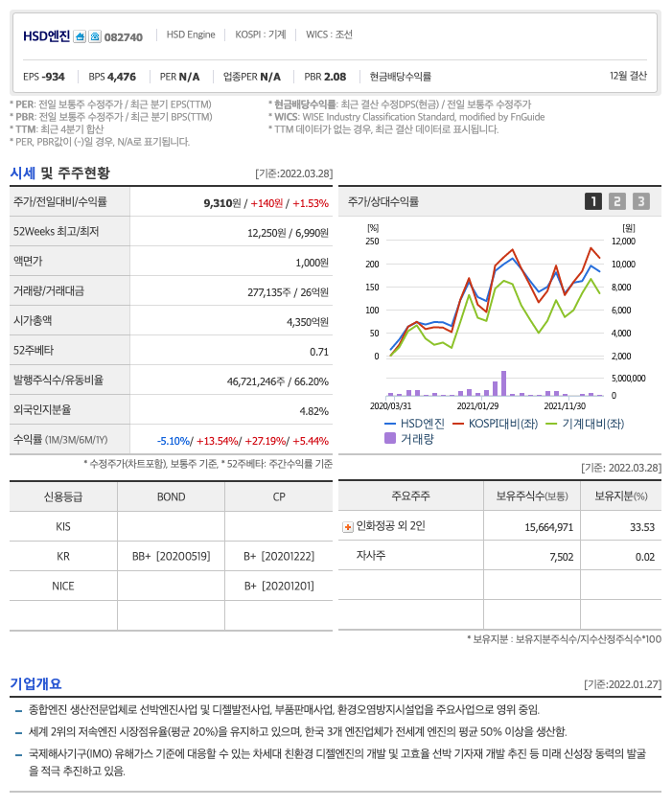This screenshot has width=672, height=807.
Task: Select the 7,502 treasury shares value
Action: [x=562, y=557]
